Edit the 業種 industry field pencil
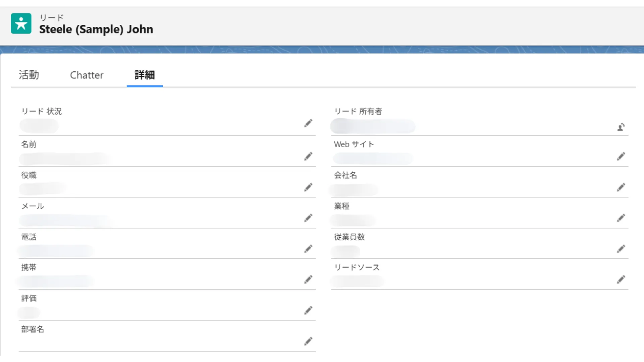The width and height of the screenshot is (644, 362). tap(621, 218)
